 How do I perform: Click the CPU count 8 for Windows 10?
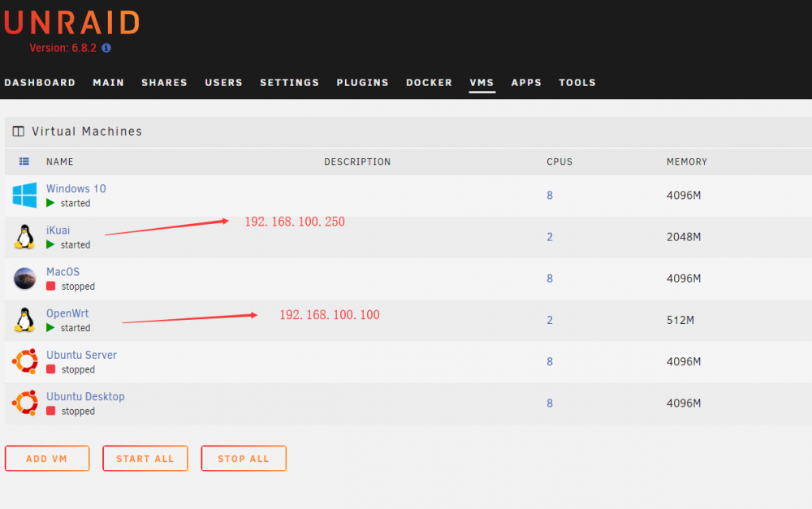(550, 195)
